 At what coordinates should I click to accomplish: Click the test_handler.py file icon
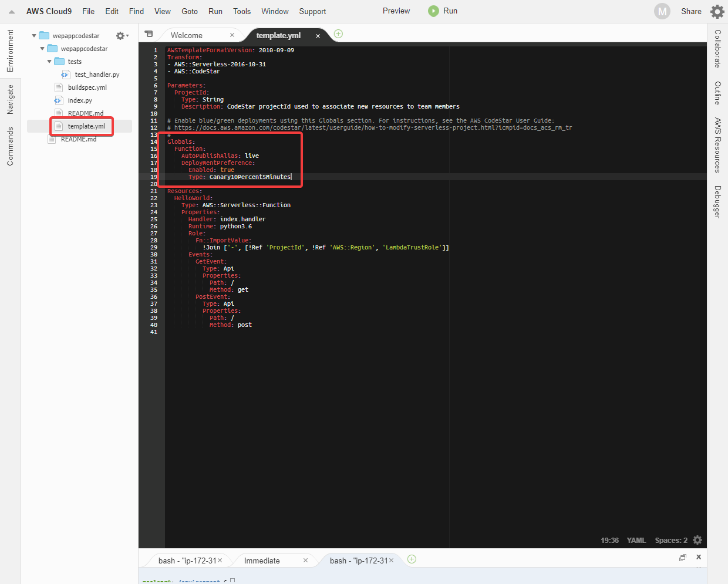(66, 75)
